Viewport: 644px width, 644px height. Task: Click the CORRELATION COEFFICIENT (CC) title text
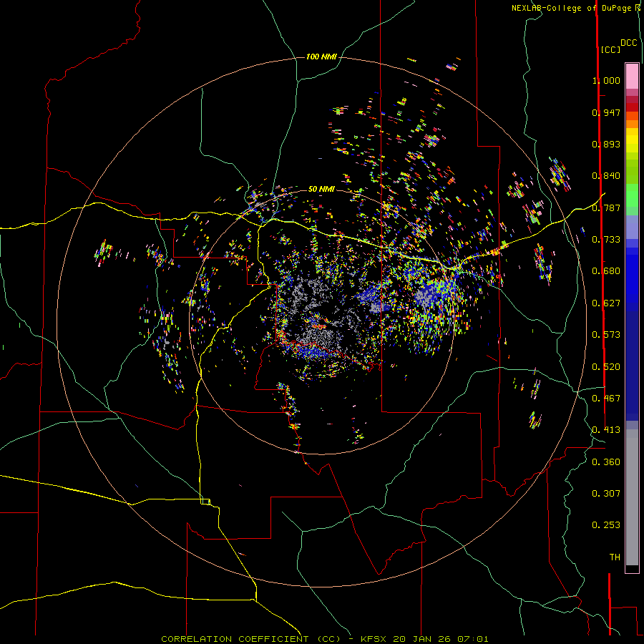(x=251, y=639)
